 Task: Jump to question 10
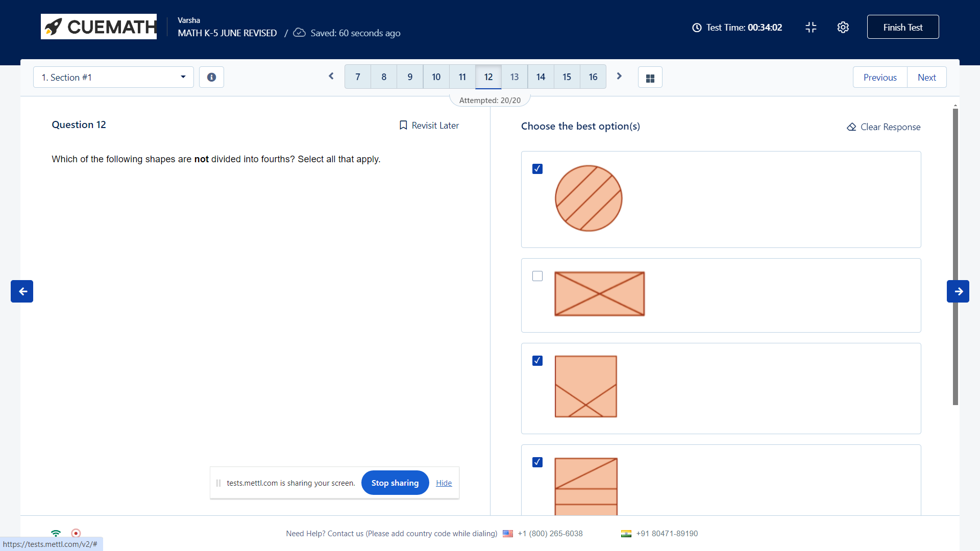tap(436, 77)
